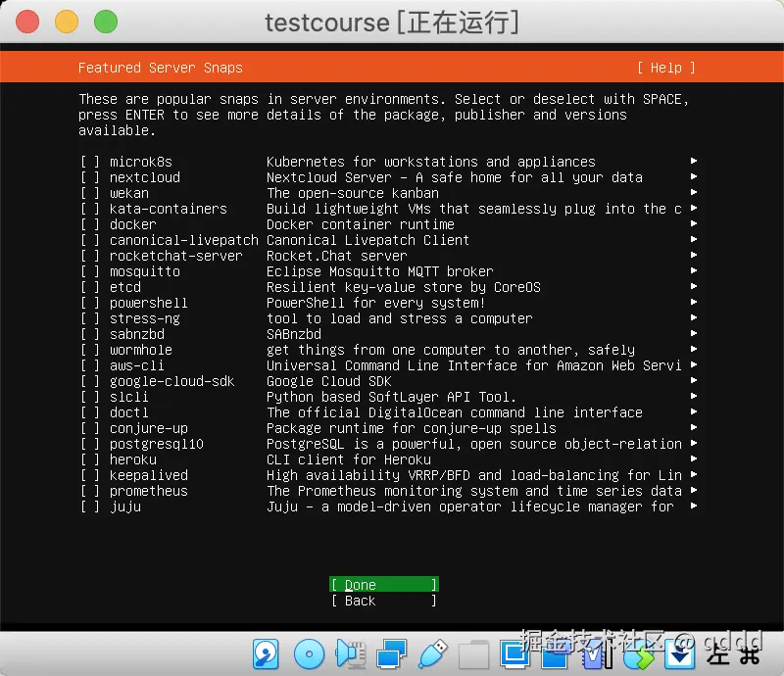This screenshot has height=676, width=784.
Task: Click the processor virtualization status icon
Action: tap(597, 654)
